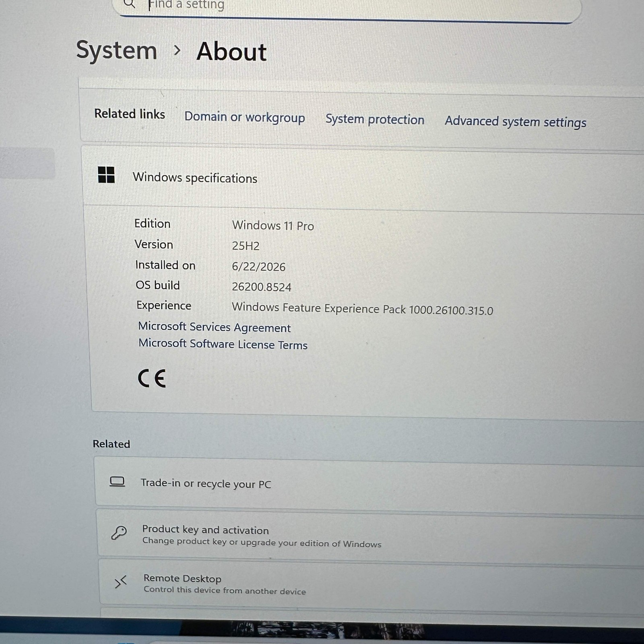
Task: Open Advanced system settings link
Action: pos(516,122)
